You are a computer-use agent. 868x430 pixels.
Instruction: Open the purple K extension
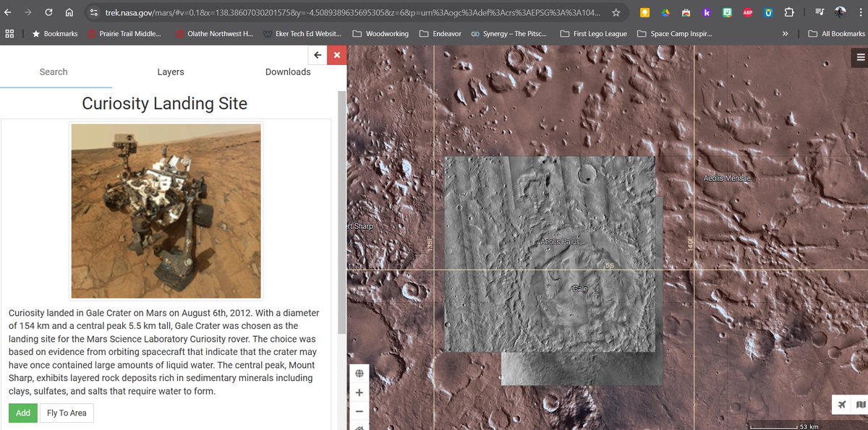point(707,12)
